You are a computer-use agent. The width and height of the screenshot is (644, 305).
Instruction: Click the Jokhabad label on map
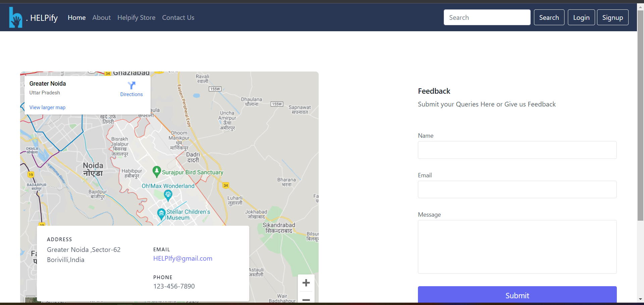tap(256, 214)
